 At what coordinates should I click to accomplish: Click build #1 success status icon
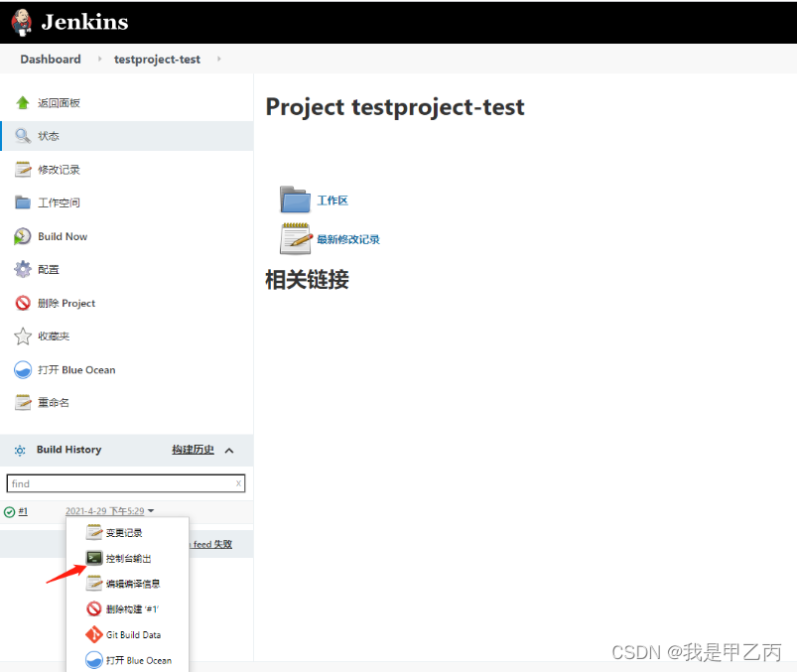(x=9, y=512)
